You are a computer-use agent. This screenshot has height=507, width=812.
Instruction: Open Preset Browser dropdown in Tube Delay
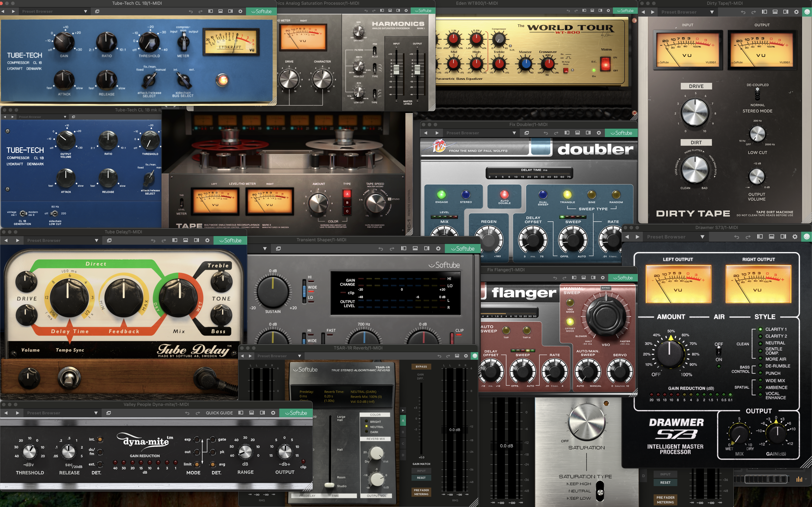(x=63, y=240)
